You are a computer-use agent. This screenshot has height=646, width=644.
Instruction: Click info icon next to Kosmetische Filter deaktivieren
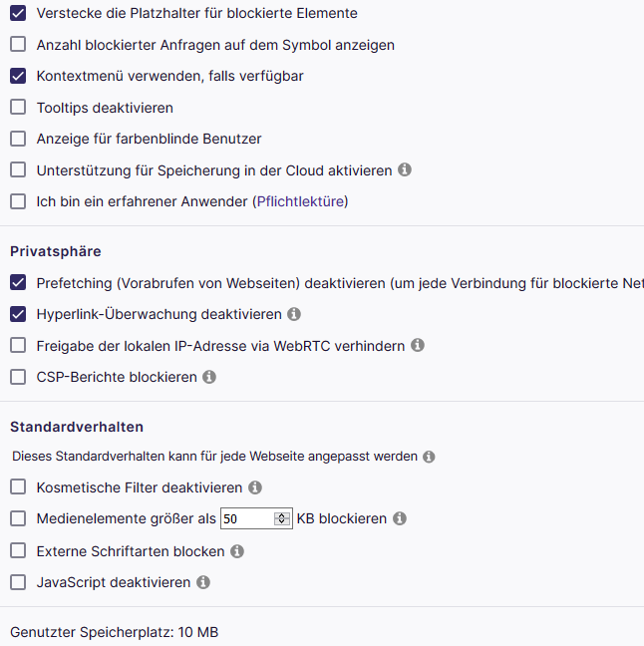[x=255, y=488]
